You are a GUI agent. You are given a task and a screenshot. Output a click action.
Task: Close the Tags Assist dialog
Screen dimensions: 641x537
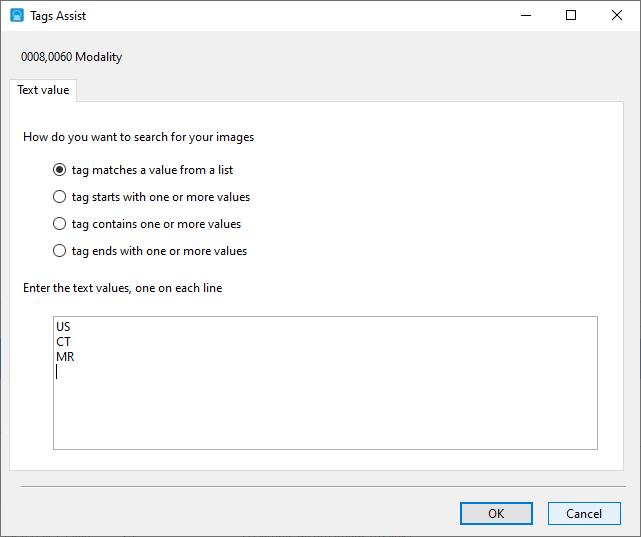pos(617,16)
